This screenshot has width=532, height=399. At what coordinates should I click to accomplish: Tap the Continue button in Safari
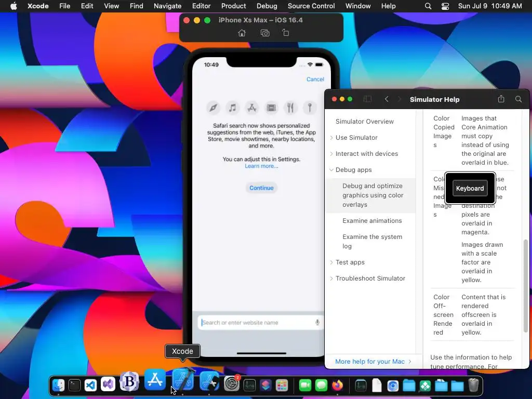[x=261, y=188]
